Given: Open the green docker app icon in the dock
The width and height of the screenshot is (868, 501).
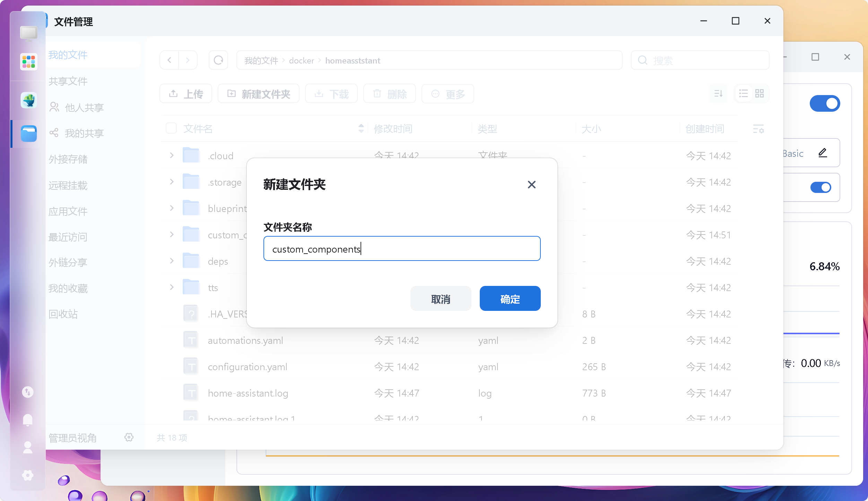Looking at the screenshot, I should tap(28, 100).
